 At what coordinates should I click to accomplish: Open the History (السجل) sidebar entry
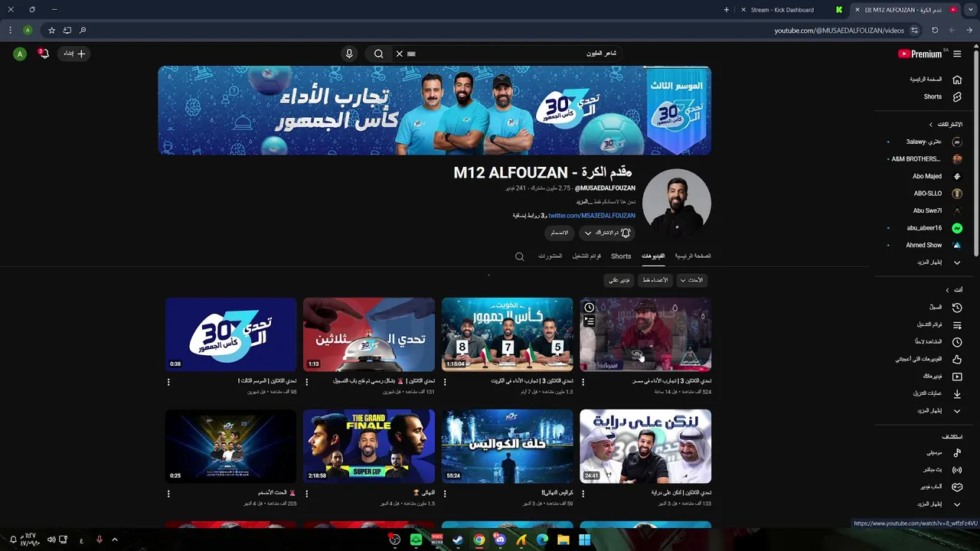946,307
